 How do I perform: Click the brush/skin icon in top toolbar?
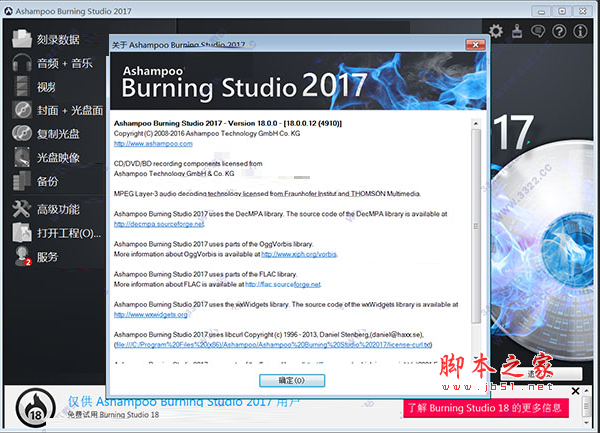(517, 31)
